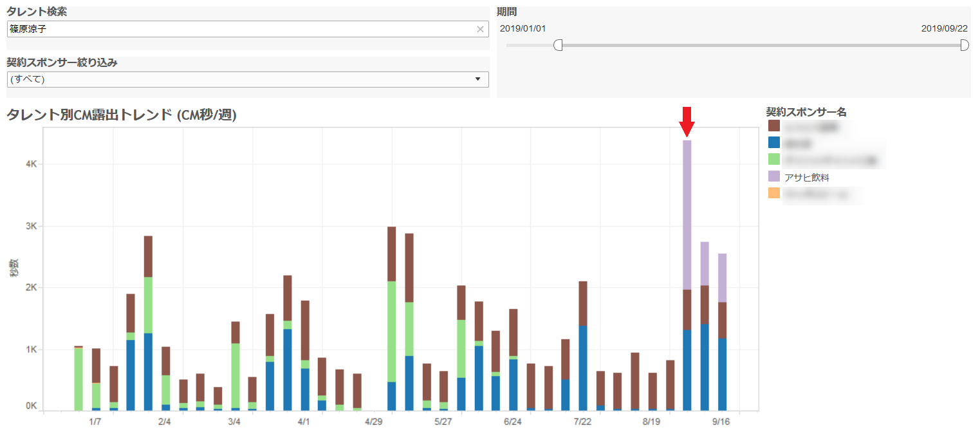The image size is (980, 441).
Task: Click the end date 2019/09/22 label
Action: point(944,28)
